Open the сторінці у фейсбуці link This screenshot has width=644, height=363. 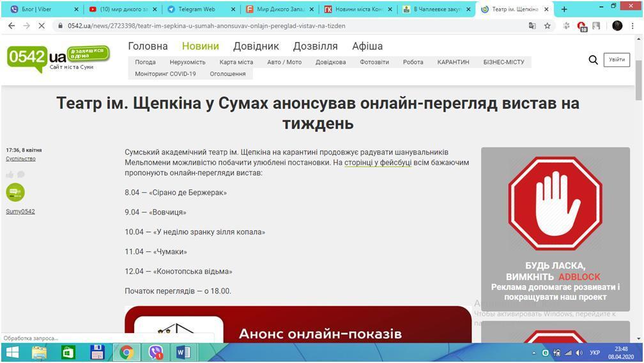(378, 162)
